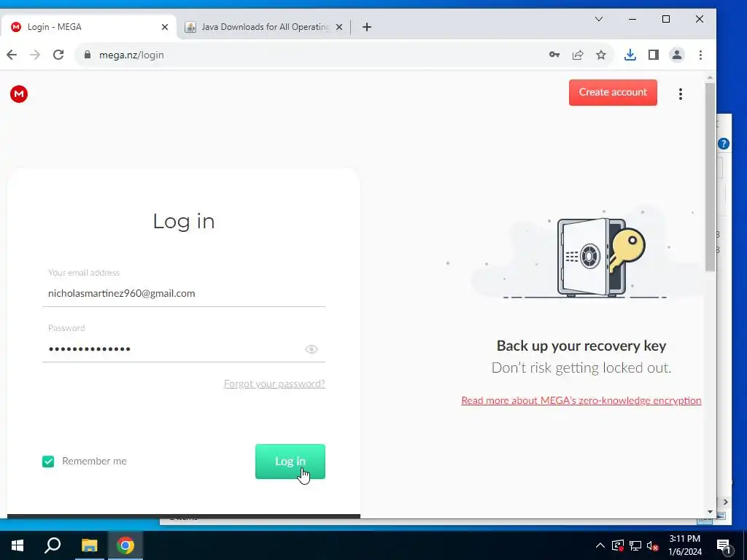Open the Chrome three-dot menu
This screenshot has height=560, width=747.
(x=700, y=55)
